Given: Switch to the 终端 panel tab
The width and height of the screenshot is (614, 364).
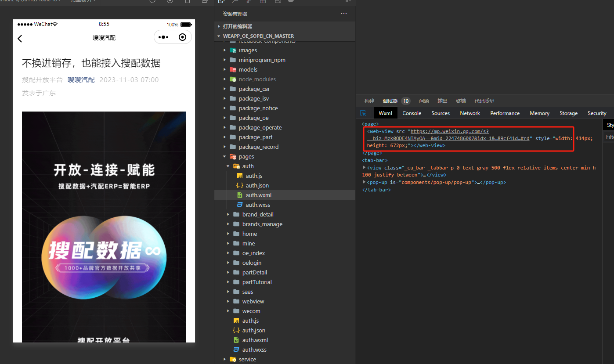Looking at the screenshot, I should point(461,101).
